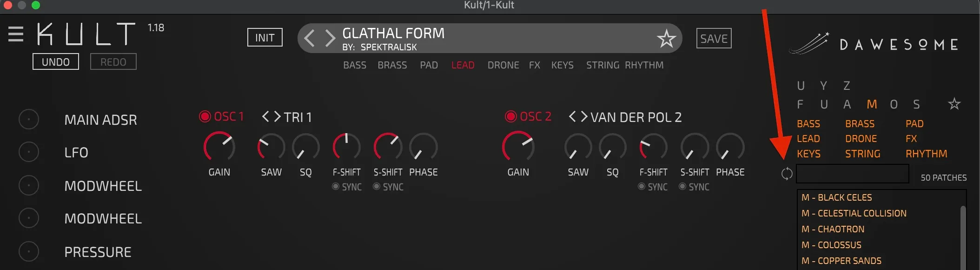Click the LFO modulator dial icon

(x=29, y=151)
